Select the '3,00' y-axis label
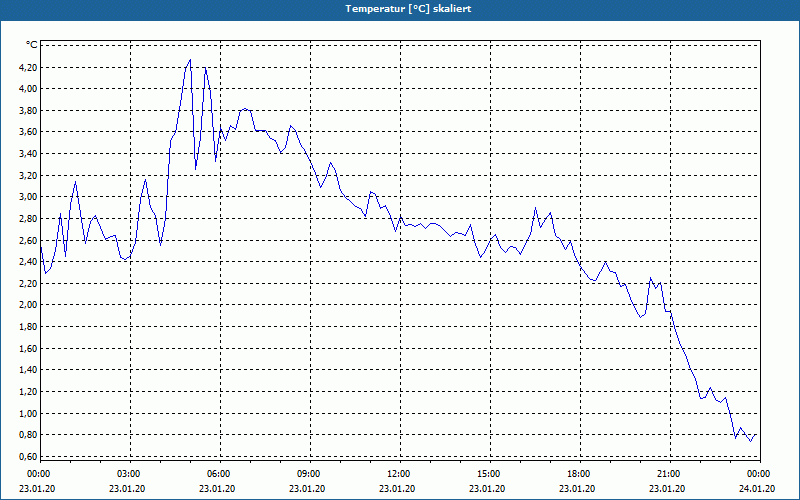 pyautogui.click(x=28, y=196)
